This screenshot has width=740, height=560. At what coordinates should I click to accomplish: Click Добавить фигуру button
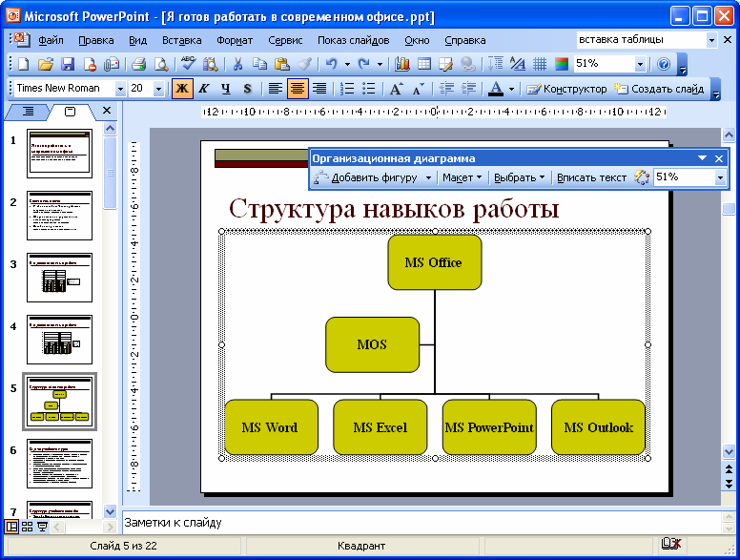(x=366, y=177)
